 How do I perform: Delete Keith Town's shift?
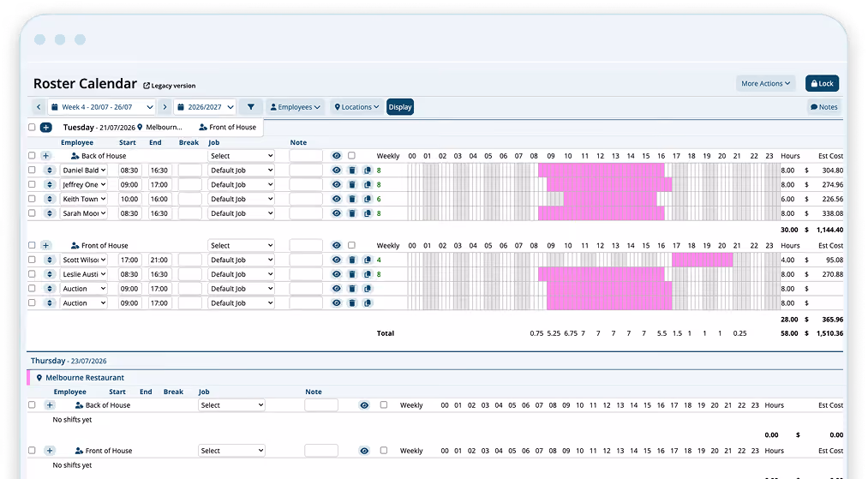pos(351,199)
